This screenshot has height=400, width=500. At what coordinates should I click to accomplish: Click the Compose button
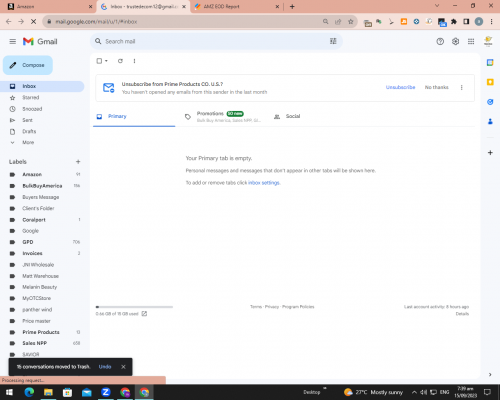[28, 65]
